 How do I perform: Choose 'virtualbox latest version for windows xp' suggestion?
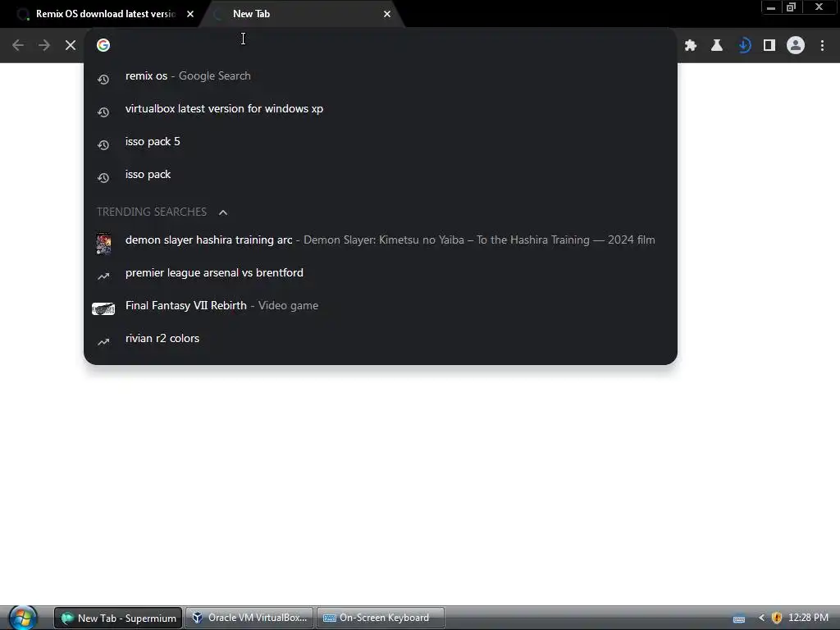pos(381,109)
